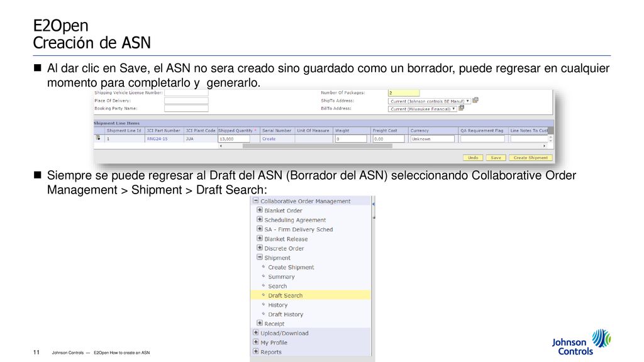644x362 pixels.
Task: Expand the My Profile section
Action: coord(255,342)
